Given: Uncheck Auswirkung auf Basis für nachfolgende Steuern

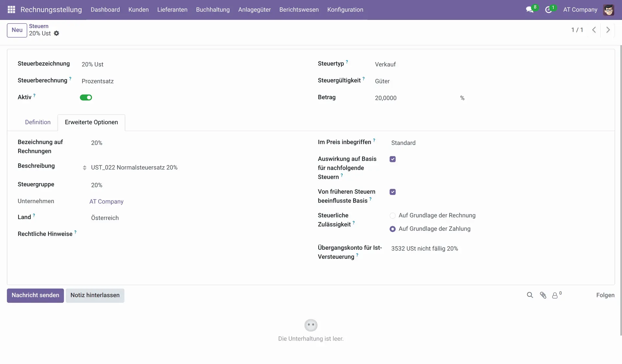Looking at the screenshot, I should pyautogui.click(x=393, y=159).
